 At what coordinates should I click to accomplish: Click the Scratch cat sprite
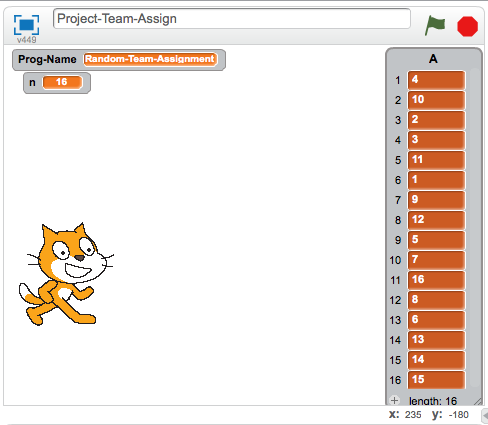click(x=66, y=274)
